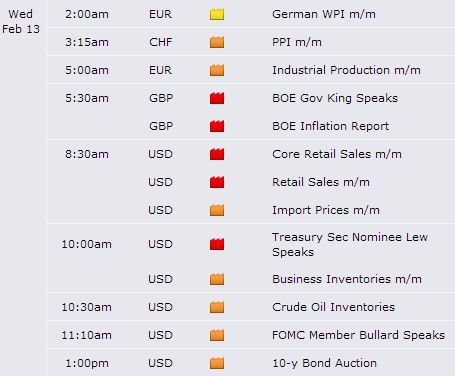Open FOMC Member Bullard Speaks event

tap(358, 335)
